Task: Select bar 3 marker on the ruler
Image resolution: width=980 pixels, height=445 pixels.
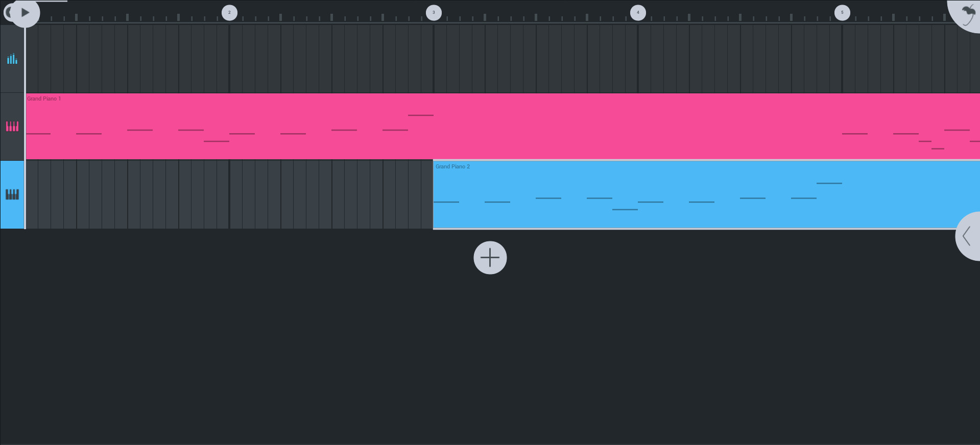Action: [434, 12]
